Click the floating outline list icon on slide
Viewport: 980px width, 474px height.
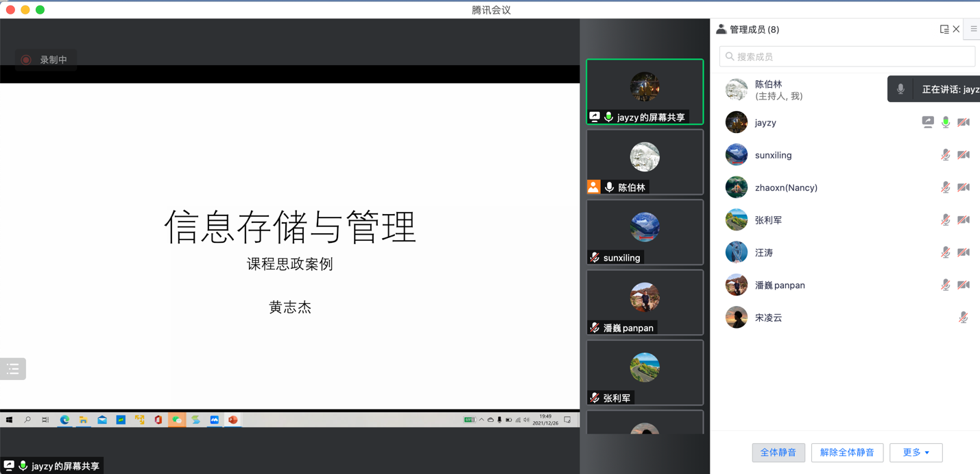pyautogui.click(x=13, y=369)
